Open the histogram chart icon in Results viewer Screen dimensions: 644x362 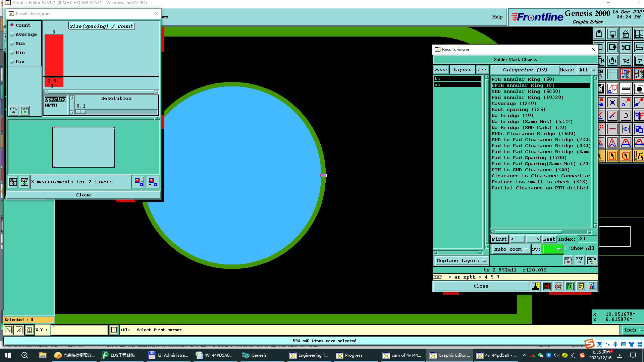coord(593,286)
